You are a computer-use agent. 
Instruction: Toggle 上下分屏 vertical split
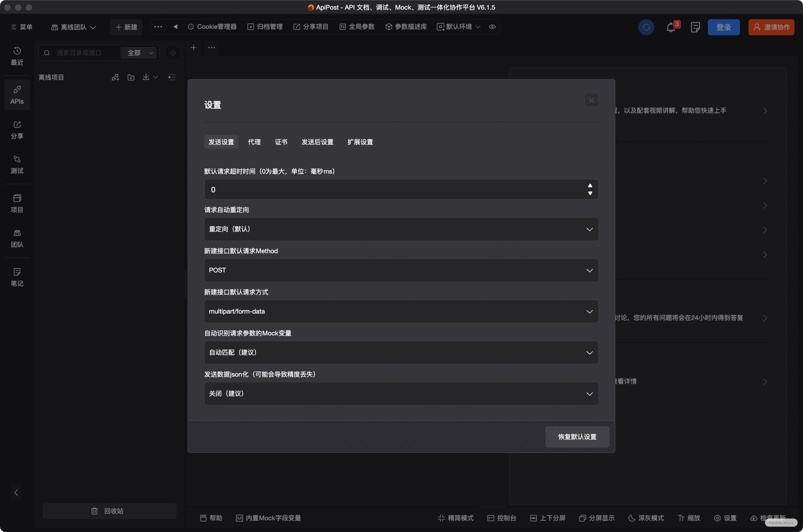[548, 518]
